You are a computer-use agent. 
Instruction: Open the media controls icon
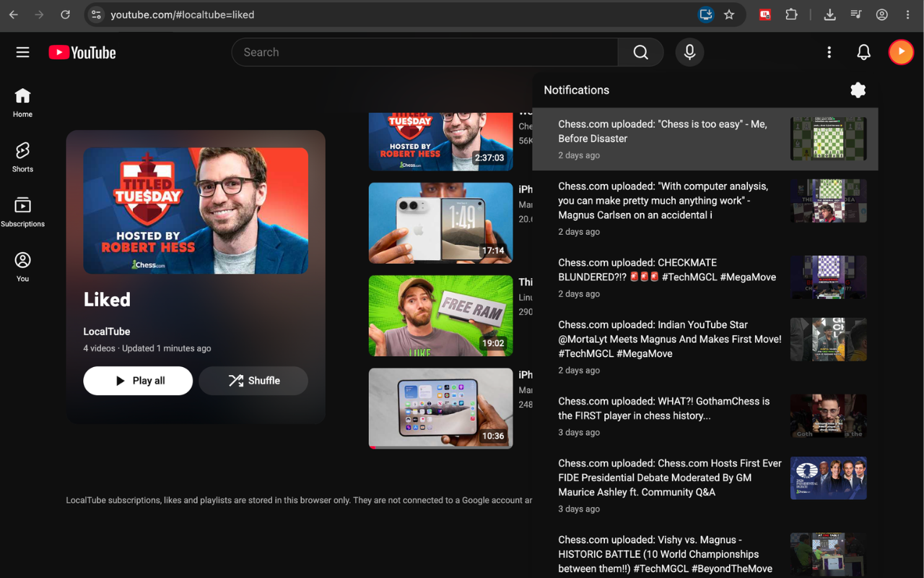pyautogui.click(x=855, y=14)
